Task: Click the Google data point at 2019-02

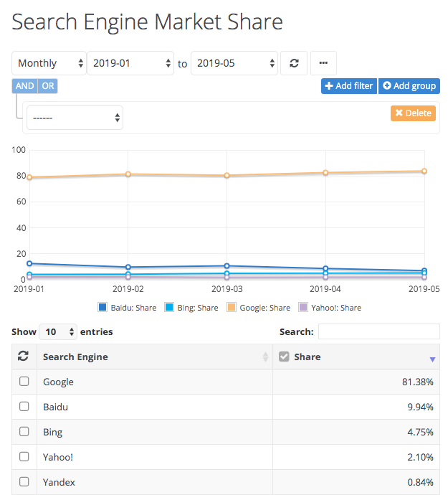Action: 128,174
